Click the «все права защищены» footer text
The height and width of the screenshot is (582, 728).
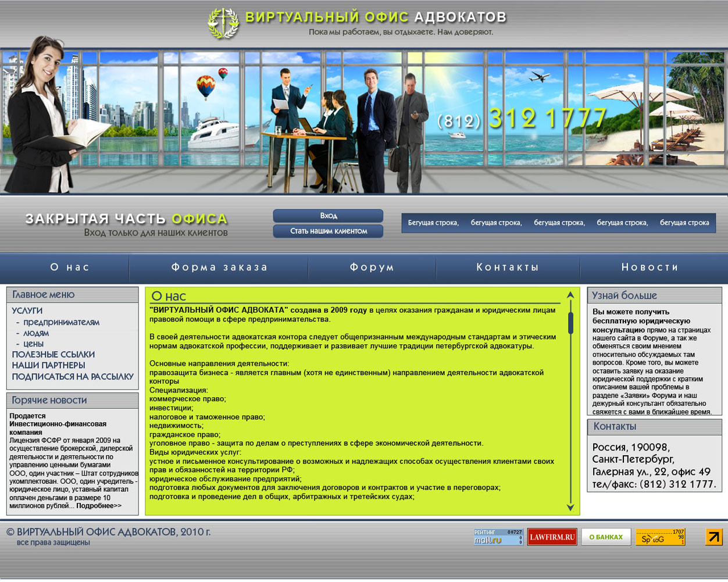point(53,542)
